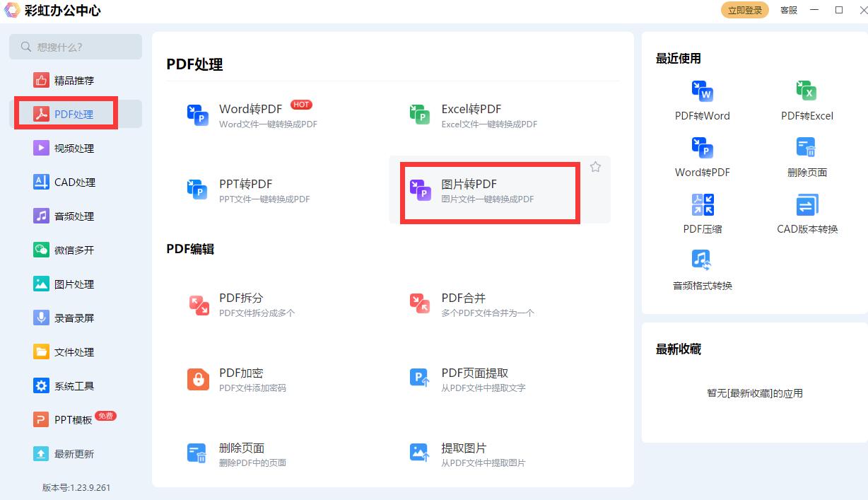Click the 立即登录 login button
The height and width of the screenshot is (500, 868).
[744, 10]
